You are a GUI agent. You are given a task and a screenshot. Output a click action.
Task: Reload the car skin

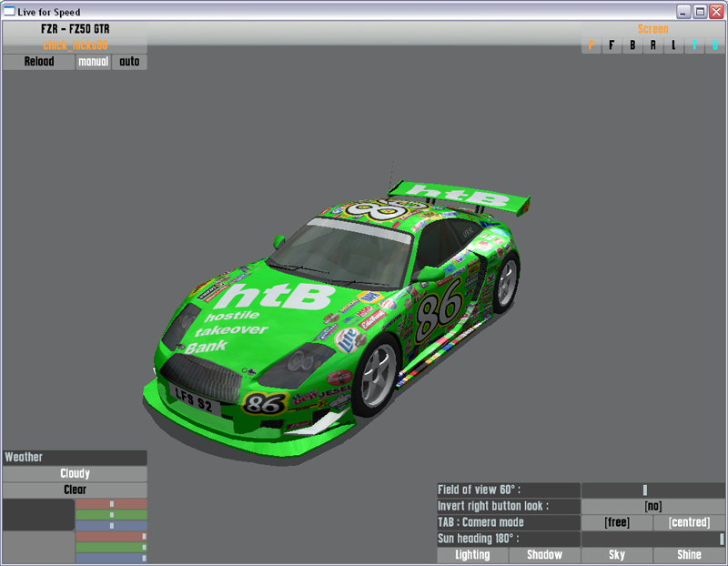tap(38, 62)
